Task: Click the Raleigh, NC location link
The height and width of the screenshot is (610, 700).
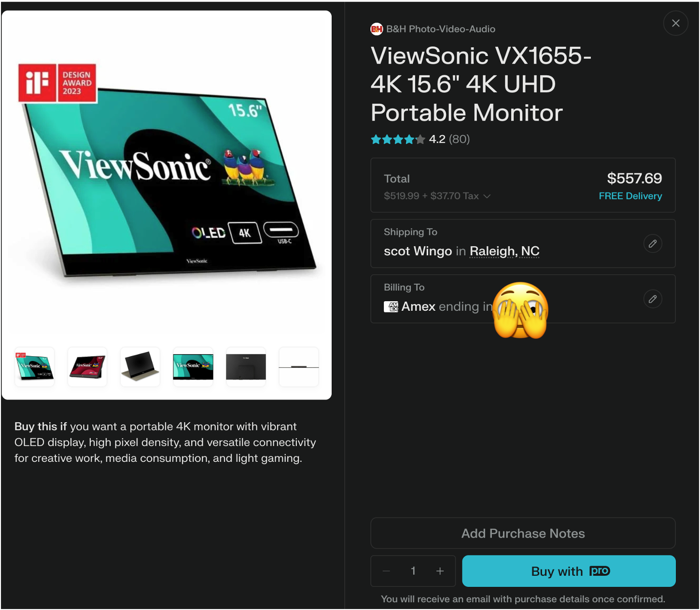Action: tap(504, 251)
